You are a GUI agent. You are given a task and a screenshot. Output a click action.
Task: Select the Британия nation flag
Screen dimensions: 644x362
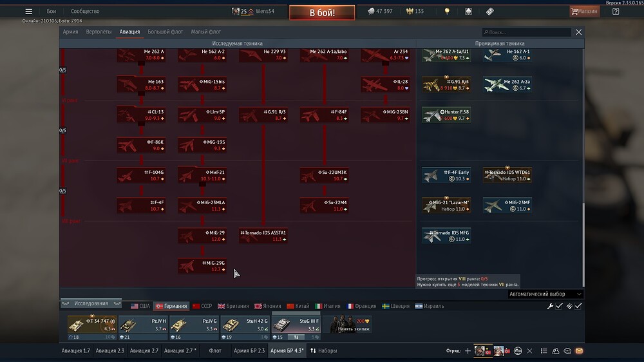[x=233, y=306]
